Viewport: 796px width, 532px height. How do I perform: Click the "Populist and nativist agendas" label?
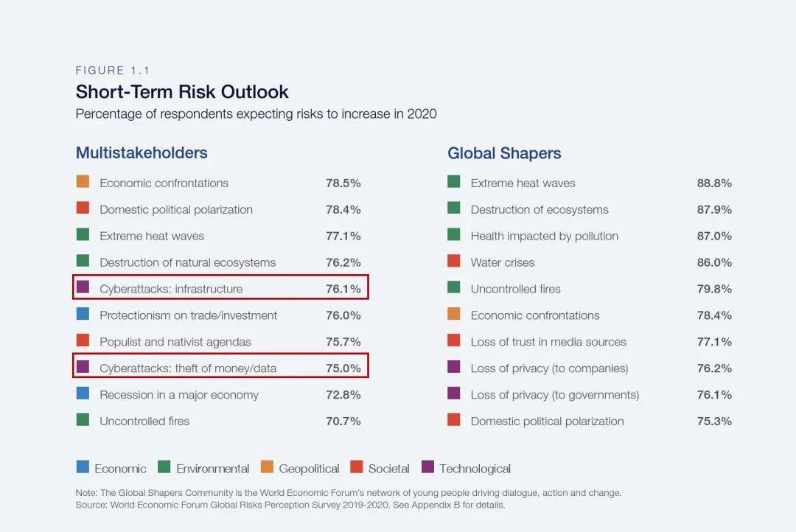175,342
